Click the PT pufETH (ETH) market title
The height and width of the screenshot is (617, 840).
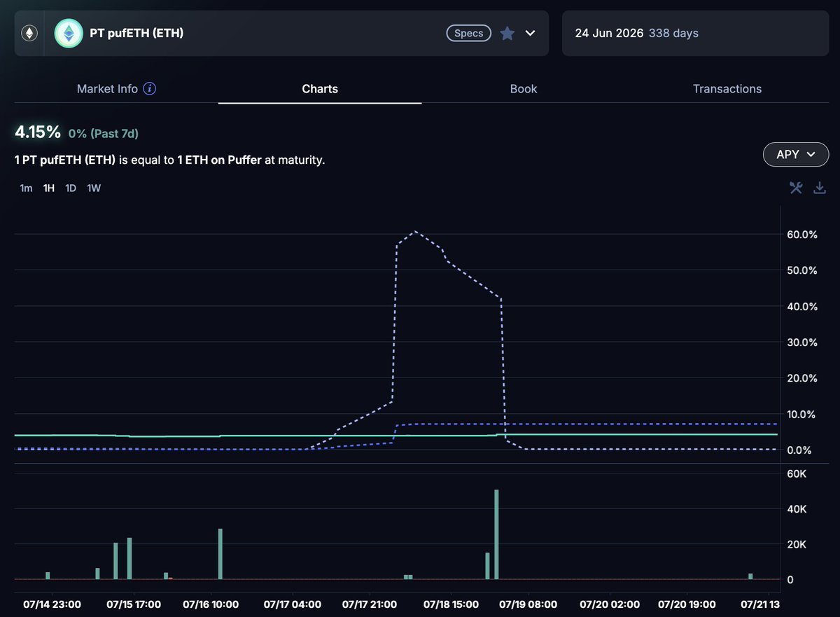(x=136, y=32)
